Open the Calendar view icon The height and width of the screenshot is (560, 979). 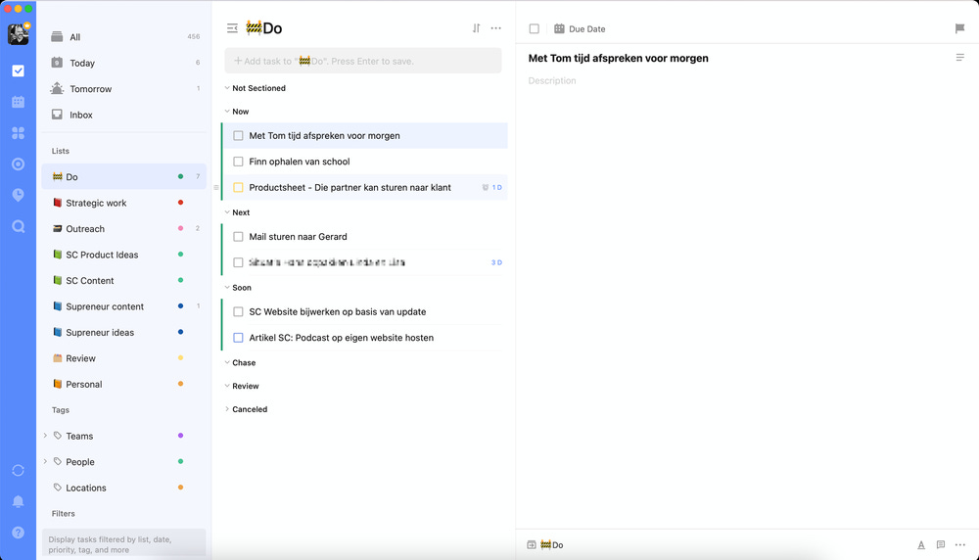pyautogui.click(x=18, y=102)
